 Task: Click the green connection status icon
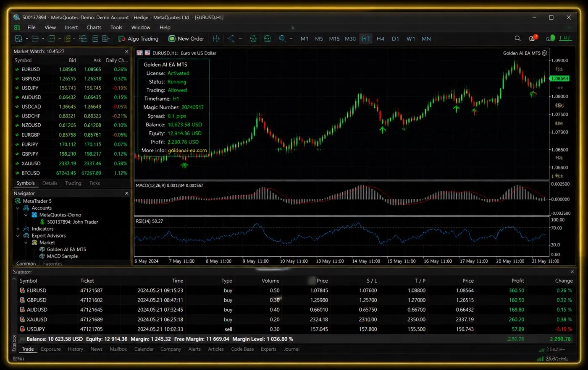point(551,38)
